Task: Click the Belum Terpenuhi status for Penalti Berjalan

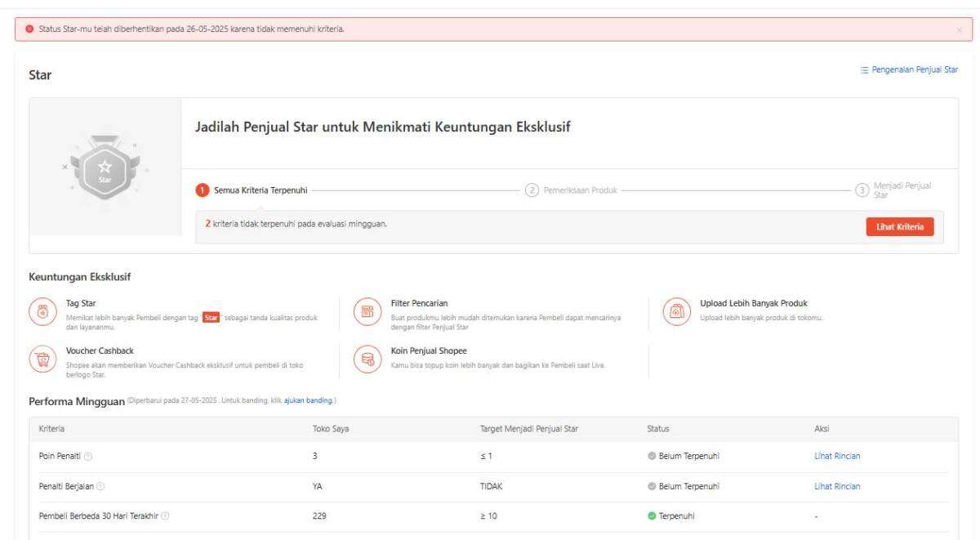Action: pyautogui.click(x=683, y=487)
